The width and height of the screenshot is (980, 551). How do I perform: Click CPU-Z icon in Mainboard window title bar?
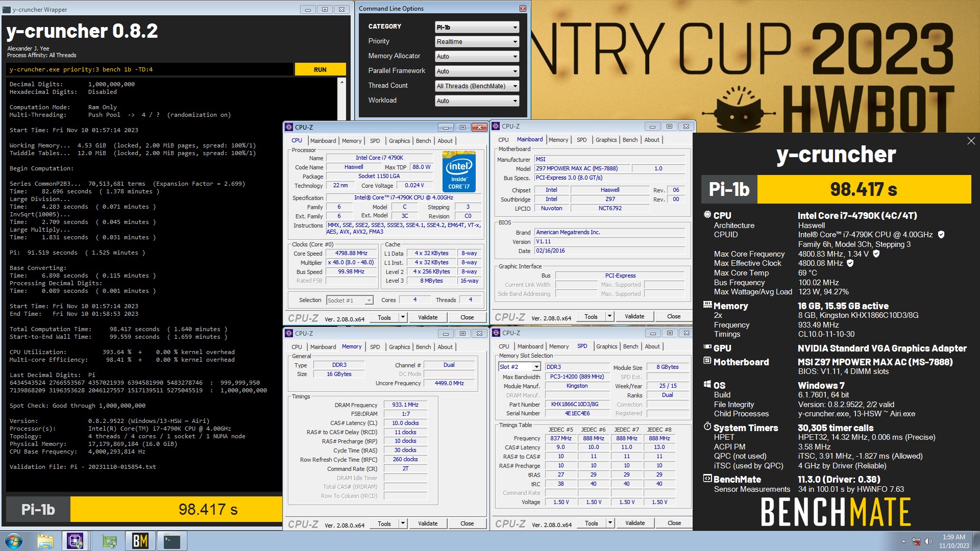[x=496, y=126]
